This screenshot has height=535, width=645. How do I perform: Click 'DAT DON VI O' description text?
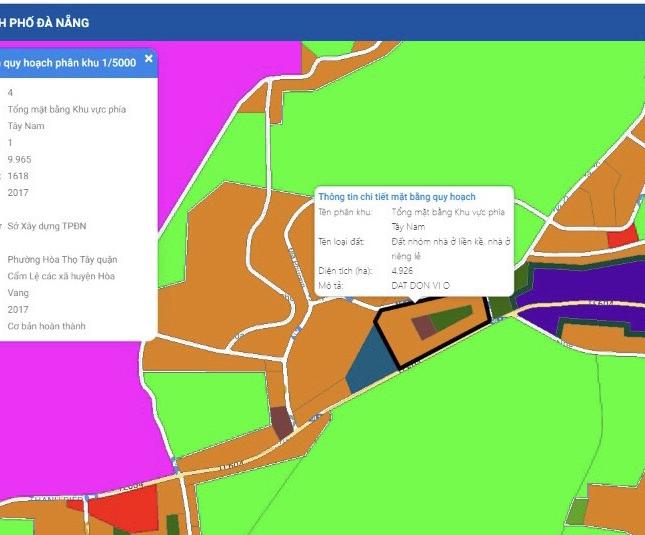420,285
